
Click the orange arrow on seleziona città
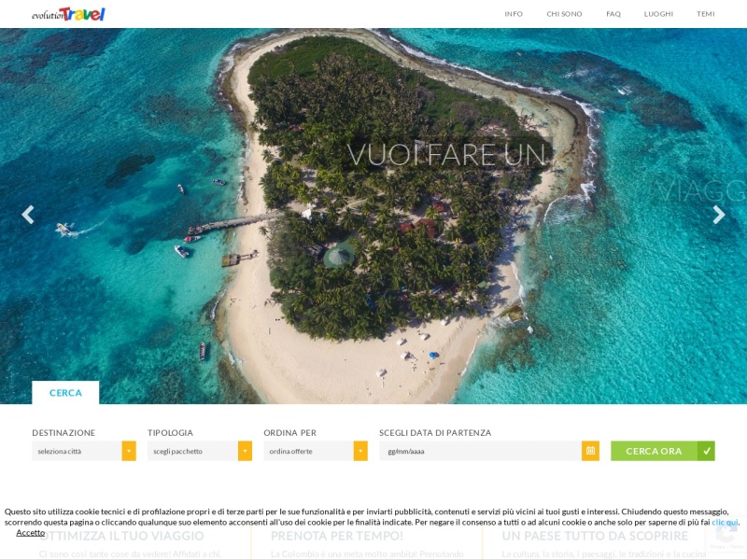pos(129,451)
